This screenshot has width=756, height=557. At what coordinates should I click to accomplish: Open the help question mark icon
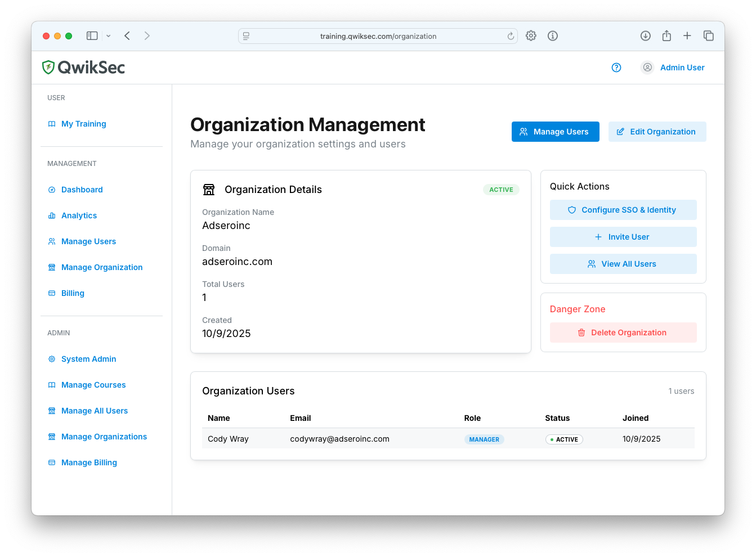(x=616, y=68)
